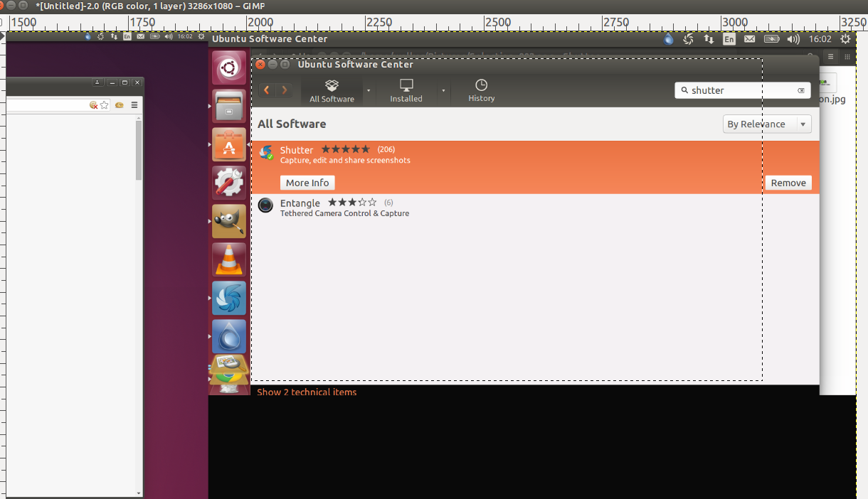Open Deluge water-drop icon in the launcher

coord(229,337)
